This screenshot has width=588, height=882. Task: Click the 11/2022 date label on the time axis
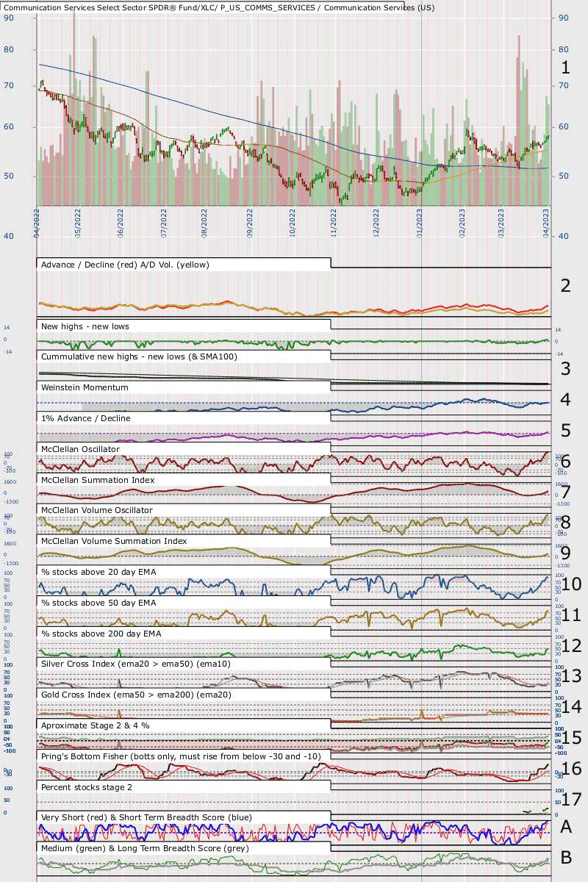(333, 220)
